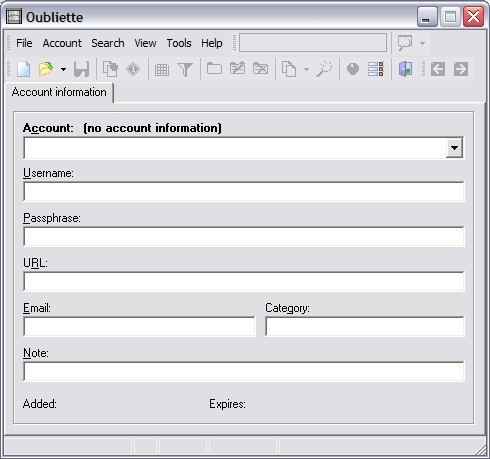Click the speech bubble icon
This screenshot has width=490, height=459.
coord(405,43)
